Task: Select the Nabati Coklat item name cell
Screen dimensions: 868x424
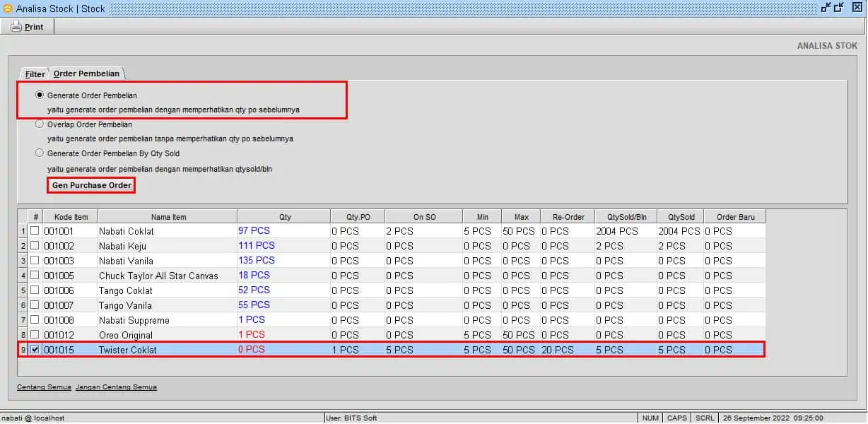Action: pos(168,231)
